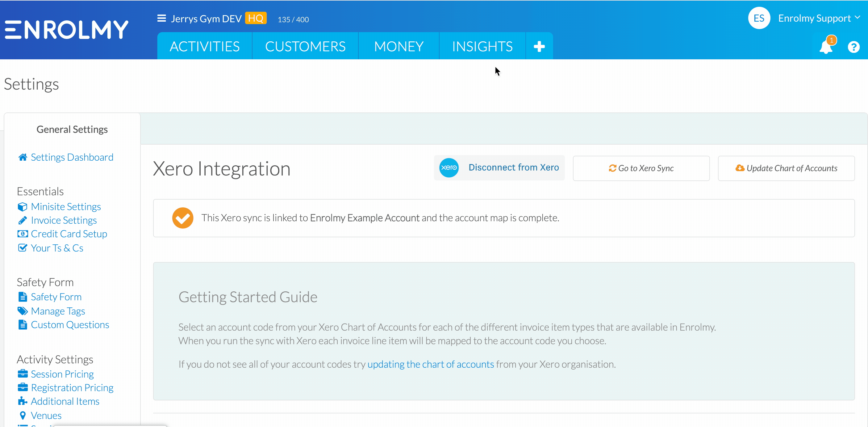Image resolution: width=868 pixels, height=427 pixels.
Task: Click the briefcase icon beside Registration Pricing
Action: 23,387
